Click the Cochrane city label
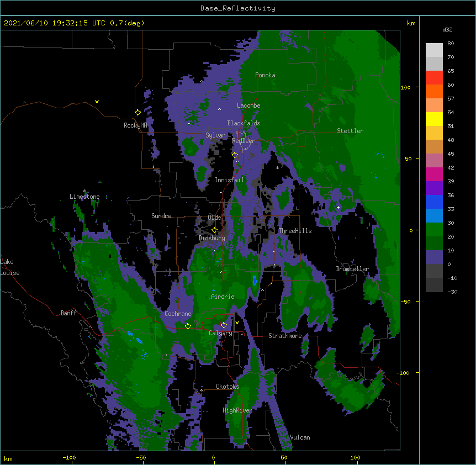Viewport: 476px width, 465px height. pyautogui.click(x=178, y=314)
